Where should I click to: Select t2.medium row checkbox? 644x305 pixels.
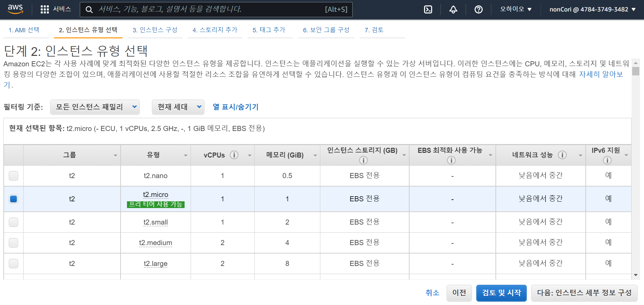(x=13, y=243)
